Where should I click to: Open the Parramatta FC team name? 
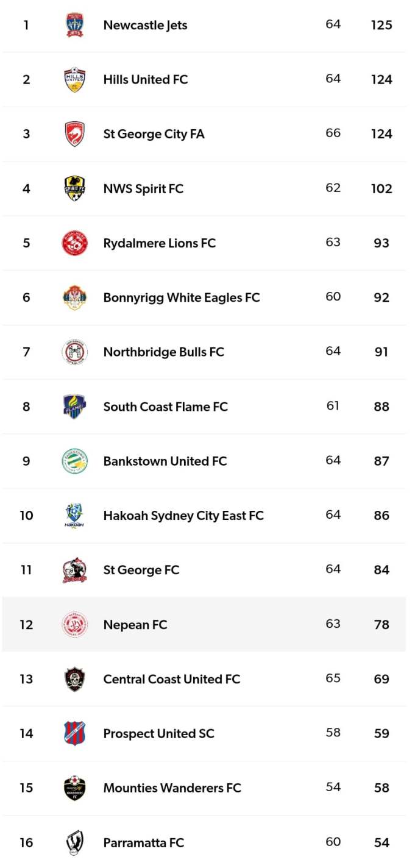coord(144,842)
